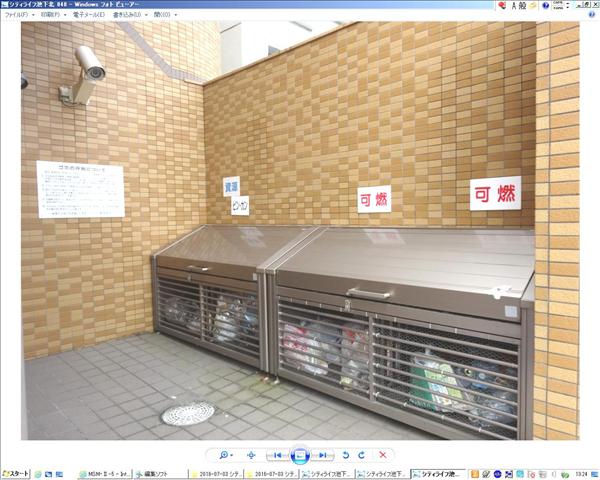This screenshot has width=600, height=480.
Task: Rotate the photo clockwise
Action: pos(362,455)
